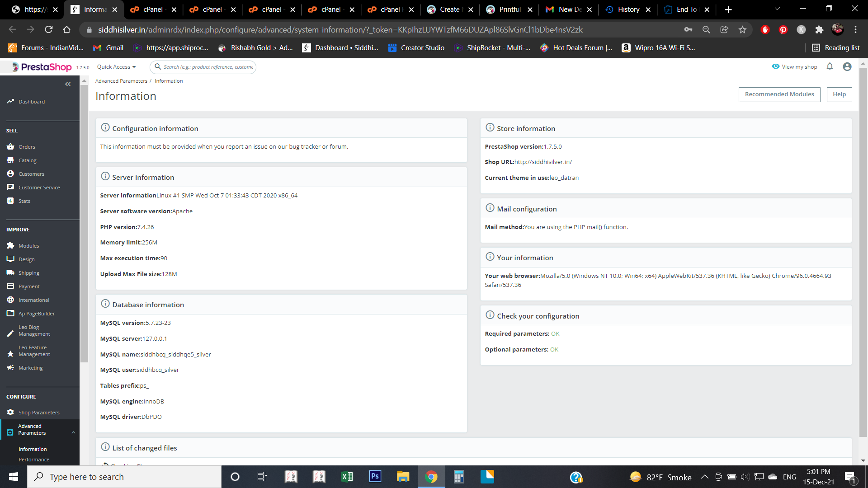Screen dimensions: 868x488
Task: Switch to the Printful browser tab
Action: coord(509,9)
